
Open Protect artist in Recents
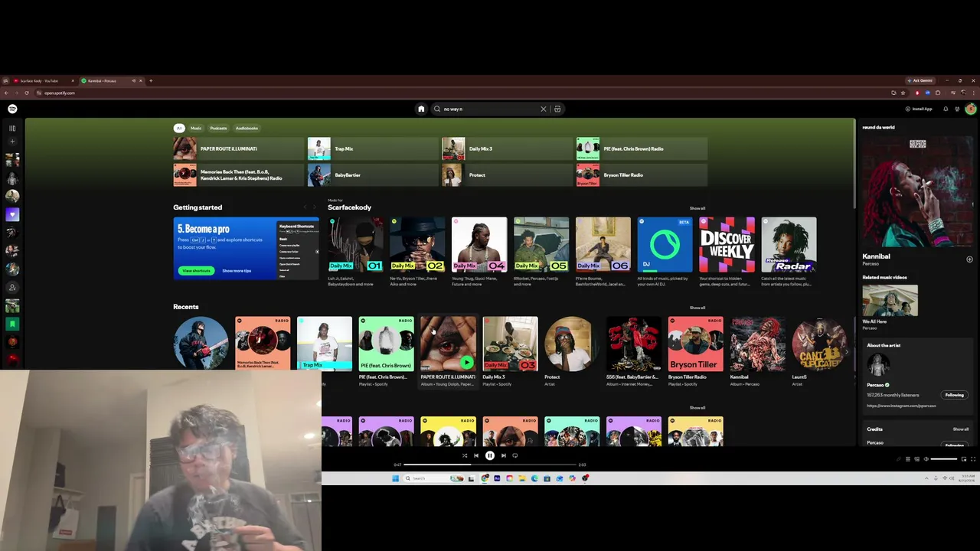[x=571, y=351]
